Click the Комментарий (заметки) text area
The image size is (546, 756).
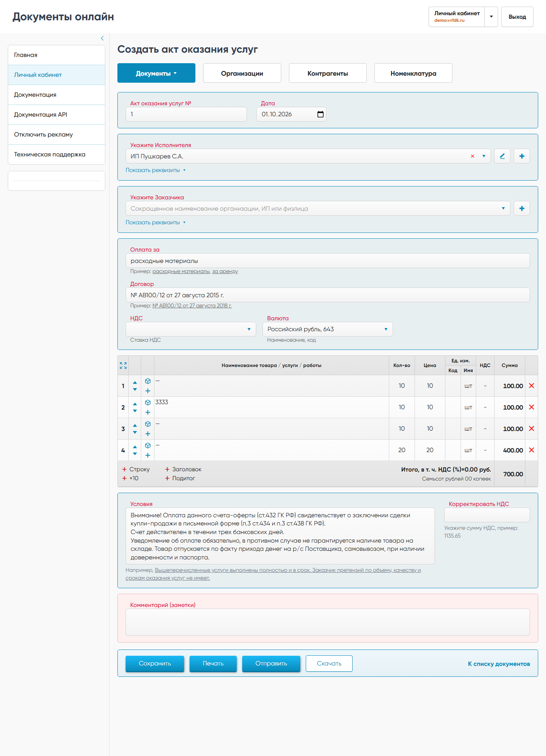(x=328, y=622)
